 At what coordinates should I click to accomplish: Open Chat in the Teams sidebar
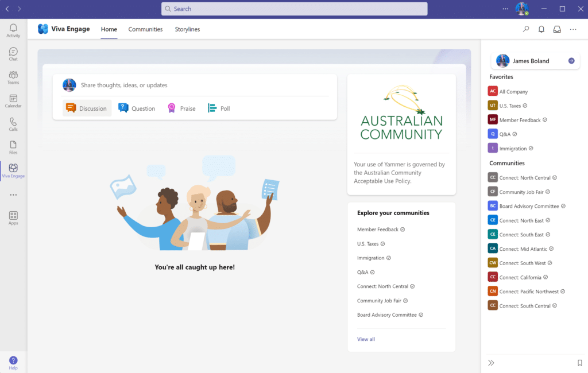pyautogui.click(x=13, y=54)
